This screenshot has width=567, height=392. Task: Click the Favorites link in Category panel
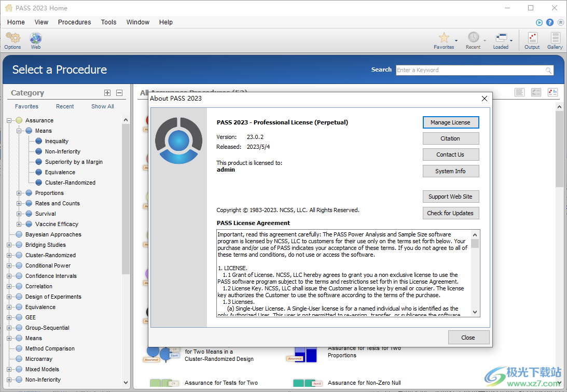pyautogui.click(x=26, y=107)
